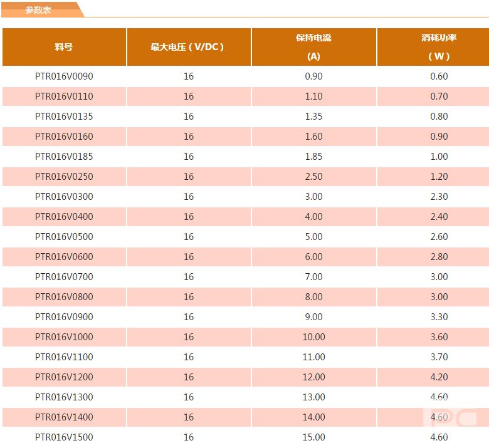Image resolution: width=489 pixels, height=448 pixels.
Task: Select part number PTR016V1000
Action: 64,337
